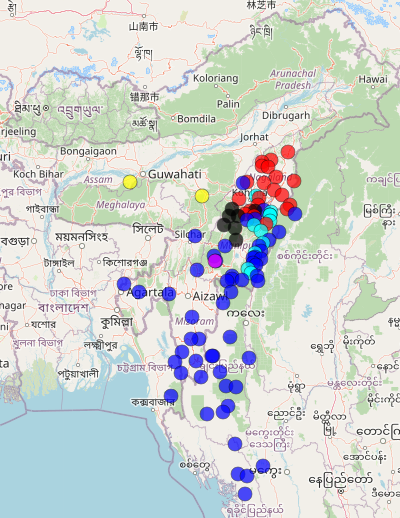This screenshot has width=400, height=518.
Task: Click the Jorhat city label
Action: click(x=254, y=137)
